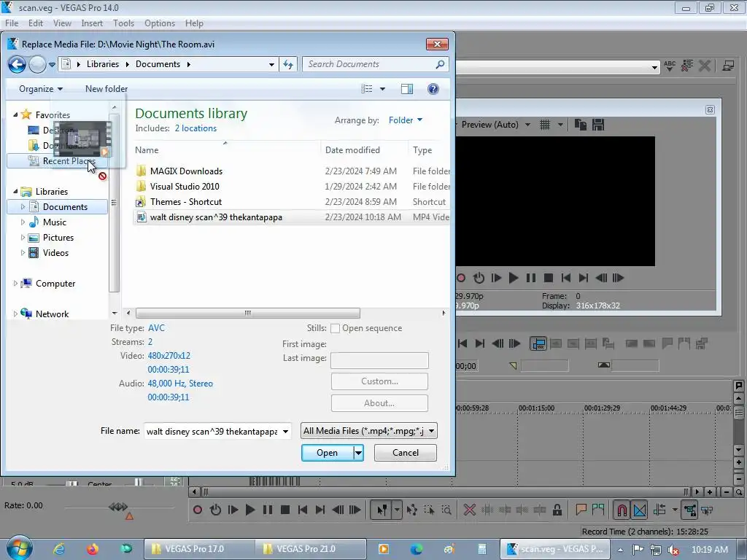The height and width of the screenshot is (560, 747).
Task: Click the refresh button beside address bar
Action: pyautogui.click(x=288, y=64)
